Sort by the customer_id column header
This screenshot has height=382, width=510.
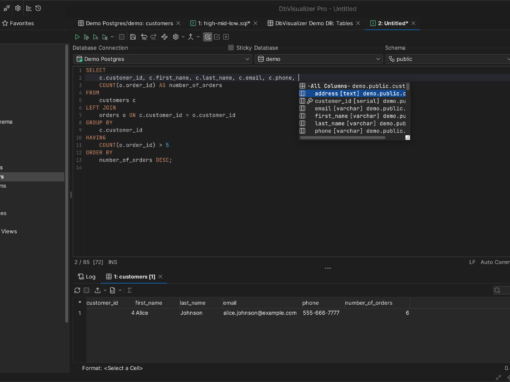coord(109,303)
